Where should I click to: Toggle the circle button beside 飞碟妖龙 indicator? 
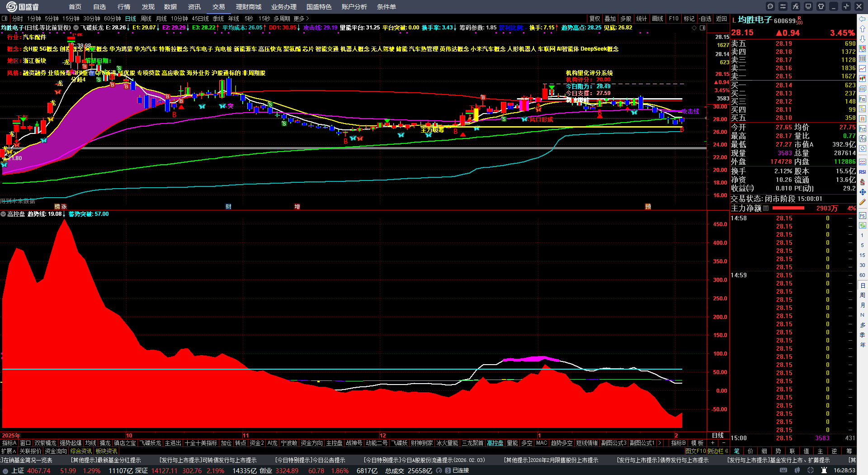[x=76, y=28]
